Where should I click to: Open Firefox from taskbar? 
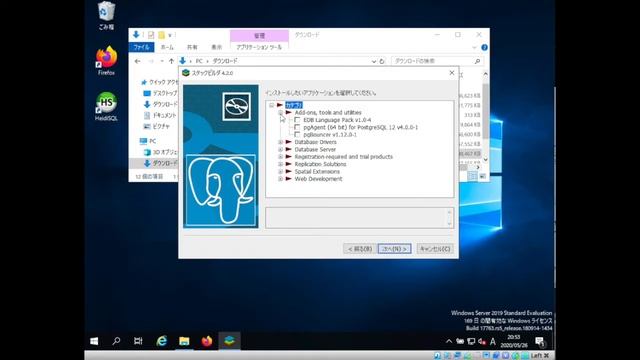point(207,341)
